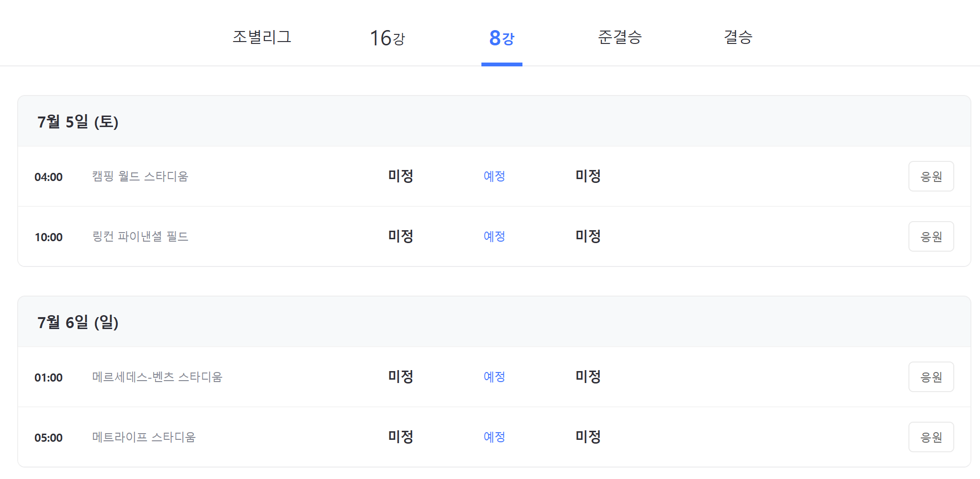Open 예정 status for the 01:00 match
The height and width of the screenshot is (479, 980).
tap(494, 377)
